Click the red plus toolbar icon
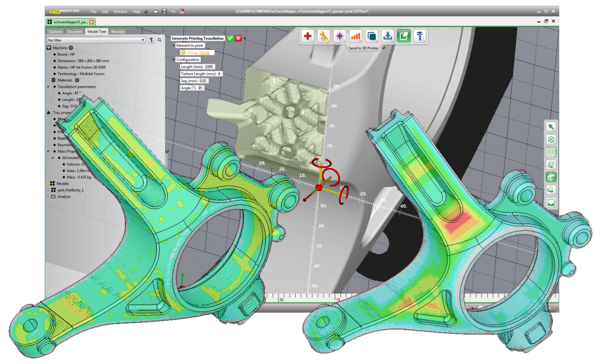 [308, 36]
